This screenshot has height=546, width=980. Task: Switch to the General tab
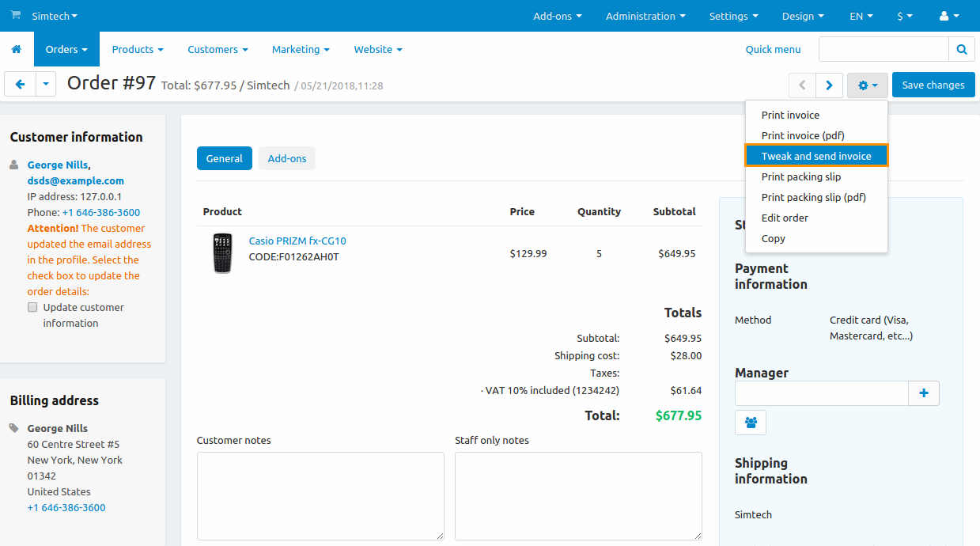(225, 158)
